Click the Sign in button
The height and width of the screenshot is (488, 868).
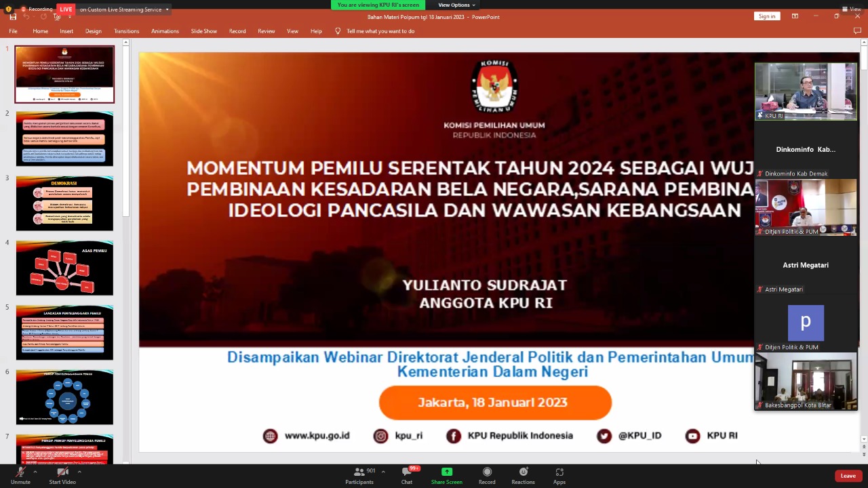click(767, 16)
